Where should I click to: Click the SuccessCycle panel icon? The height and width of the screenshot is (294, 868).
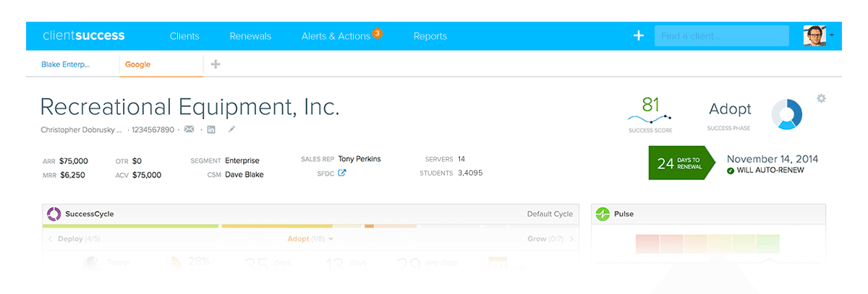pyautogui.click(x=54, y=214)
